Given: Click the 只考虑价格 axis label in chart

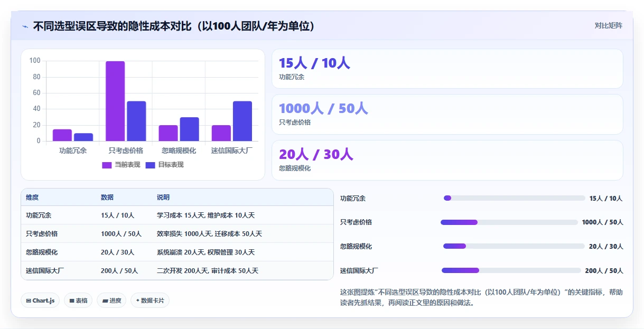Looking at the screenshot, I should [126, 151].
